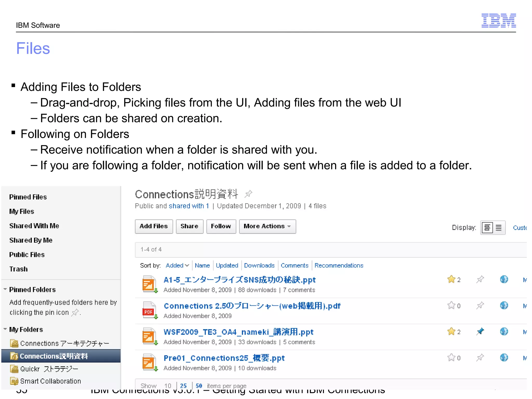Click the '5 comments' text on WSF2009 file

coord(299,342)
